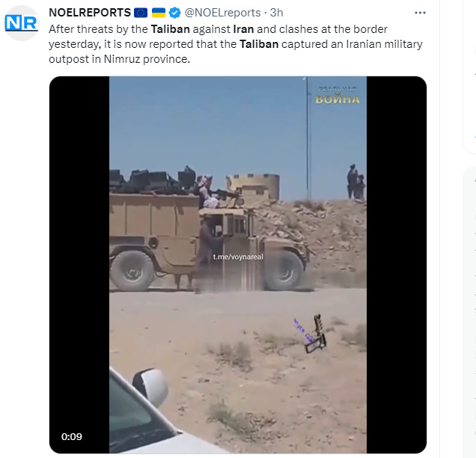Screen dimensions: 476x458
Task: Click the video's left black letterbox area
Action: coord(79,265)
